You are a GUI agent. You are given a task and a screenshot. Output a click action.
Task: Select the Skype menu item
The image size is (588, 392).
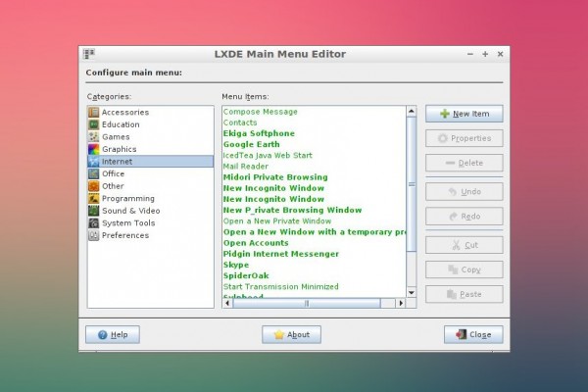[236, 265]
